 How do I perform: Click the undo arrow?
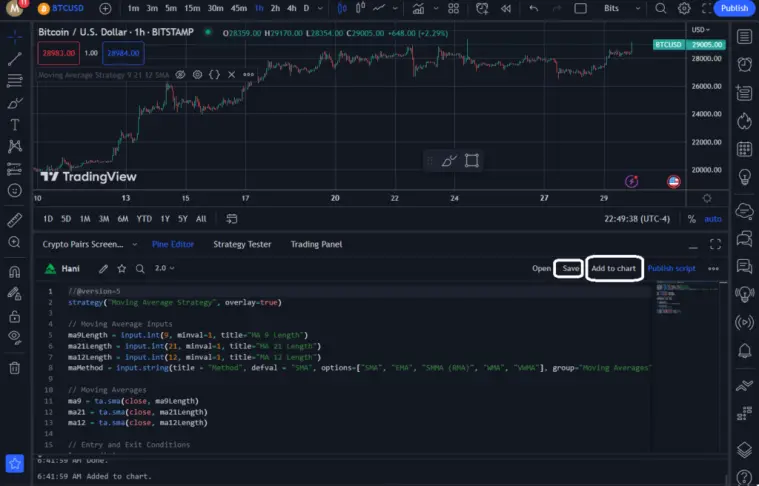[533, 8]
